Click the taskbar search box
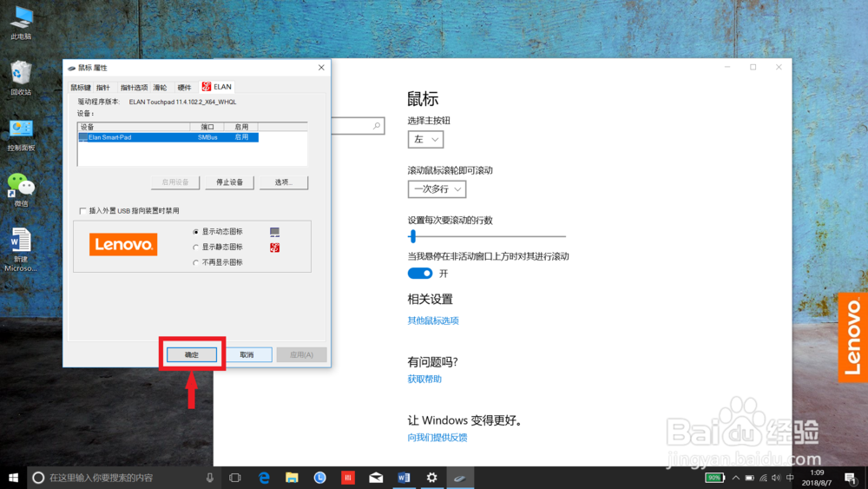This screenshot has width=868, height=489. 122,478
